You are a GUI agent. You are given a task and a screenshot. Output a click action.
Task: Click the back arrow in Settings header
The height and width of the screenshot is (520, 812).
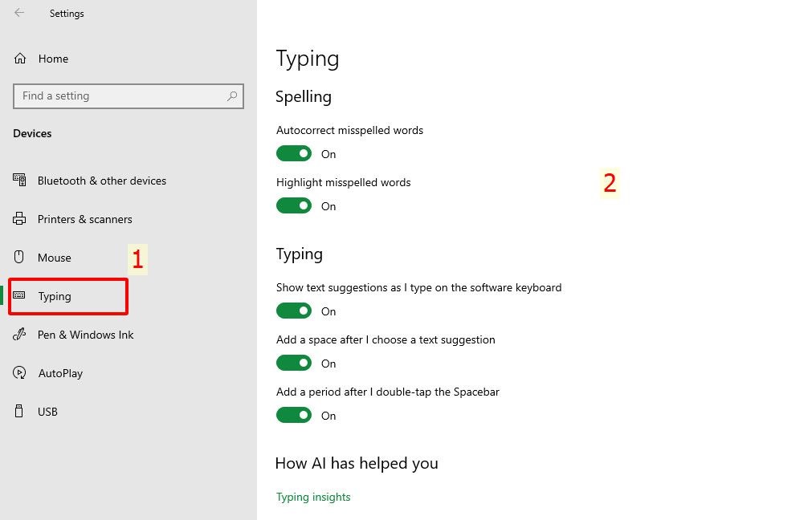tap(19, 13)
